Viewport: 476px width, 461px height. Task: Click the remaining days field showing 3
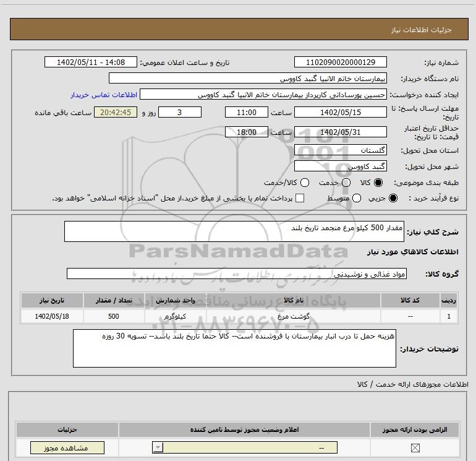coord(180,112)
